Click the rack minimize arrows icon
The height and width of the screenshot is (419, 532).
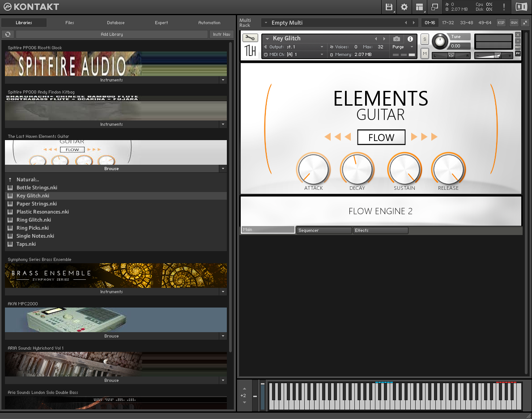tap(525, 23)
